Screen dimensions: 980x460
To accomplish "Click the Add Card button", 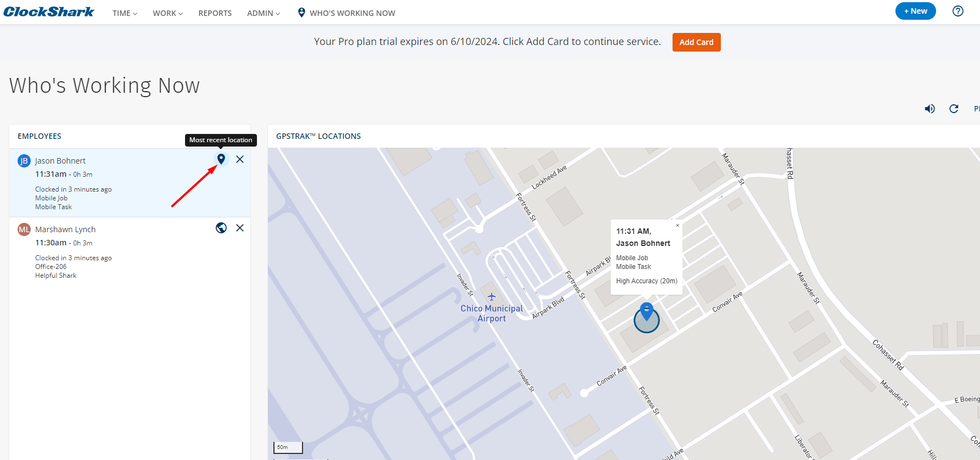I will [x=696, y=42].
